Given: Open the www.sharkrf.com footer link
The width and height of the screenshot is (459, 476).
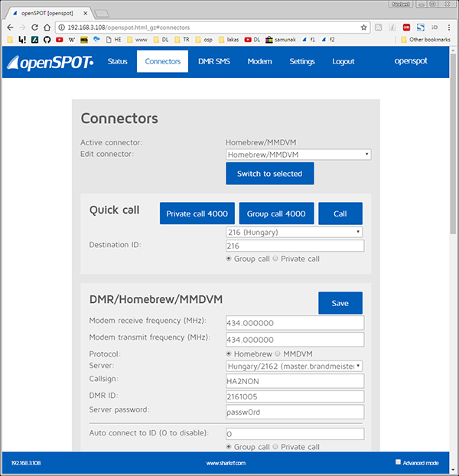Looking at the screenshot, I should [226, 463].
